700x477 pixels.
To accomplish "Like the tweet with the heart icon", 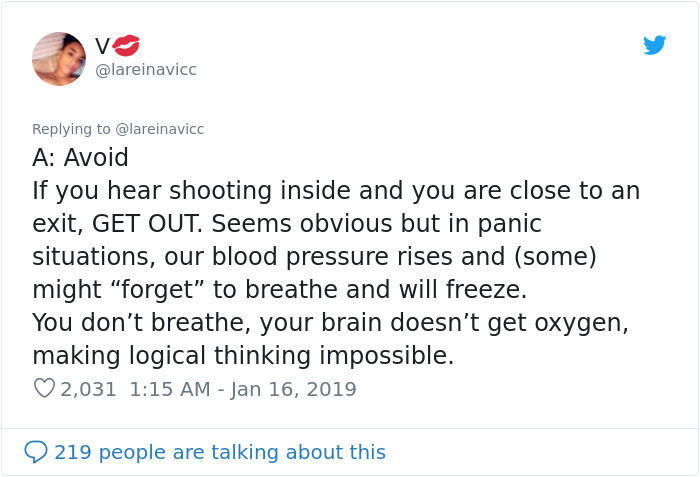I will point(44,388).
